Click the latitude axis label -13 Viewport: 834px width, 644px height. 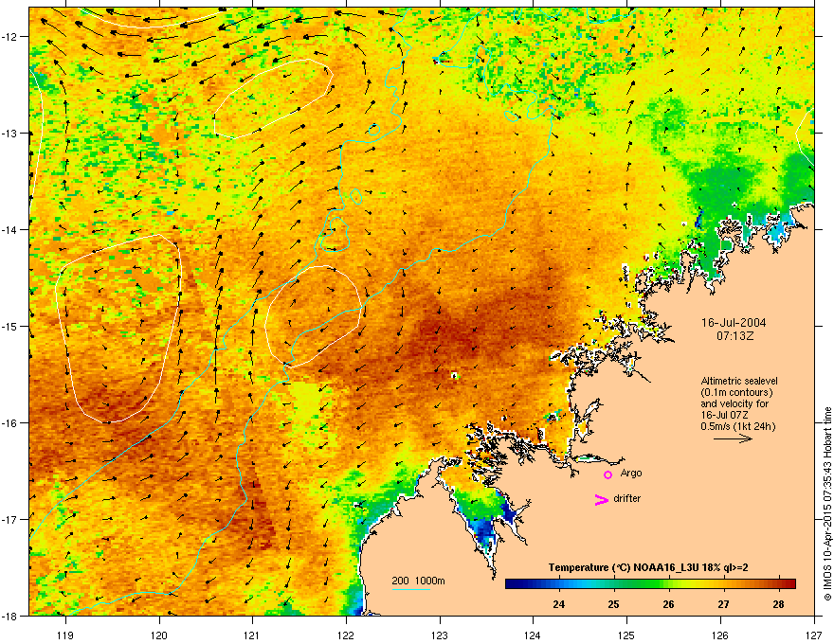10,134
